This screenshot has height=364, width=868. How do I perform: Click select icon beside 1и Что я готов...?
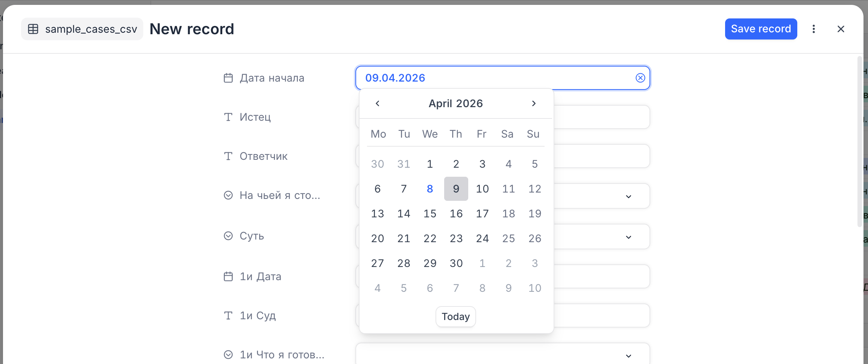pyautogui.click(x=228, y=355)
